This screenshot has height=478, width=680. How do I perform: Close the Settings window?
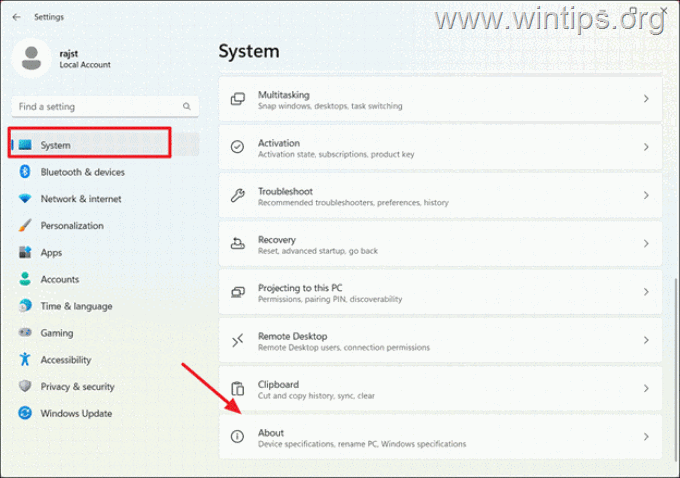tap(664, 10)
